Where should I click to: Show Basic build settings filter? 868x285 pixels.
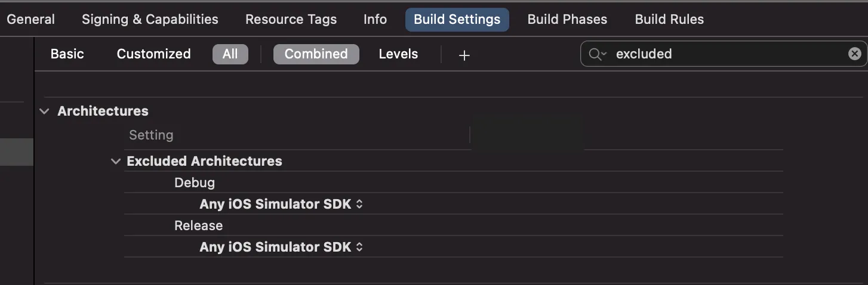click(67, 54)
